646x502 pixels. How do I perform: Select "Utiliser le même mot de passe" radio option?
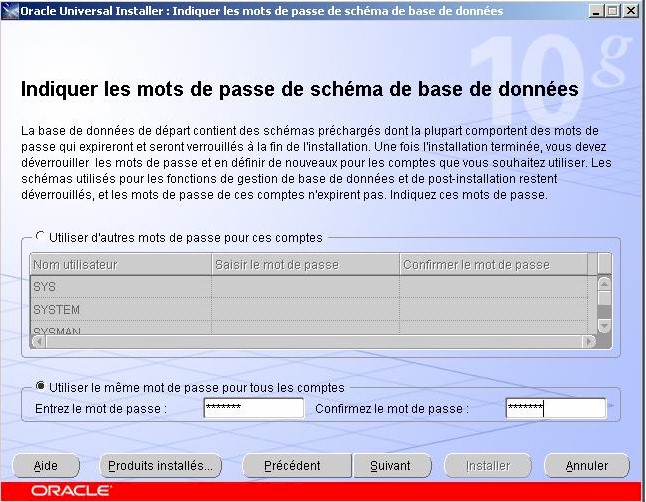[41, 387]
